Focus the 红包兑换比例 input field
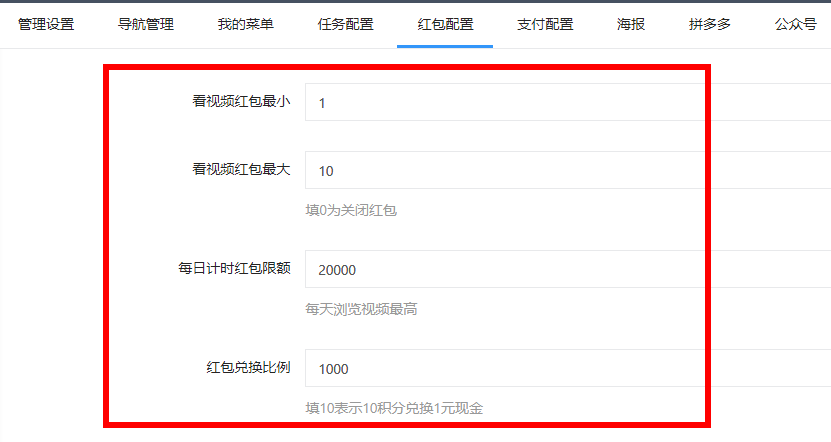831x442 pixels. (x=568, y=368)
